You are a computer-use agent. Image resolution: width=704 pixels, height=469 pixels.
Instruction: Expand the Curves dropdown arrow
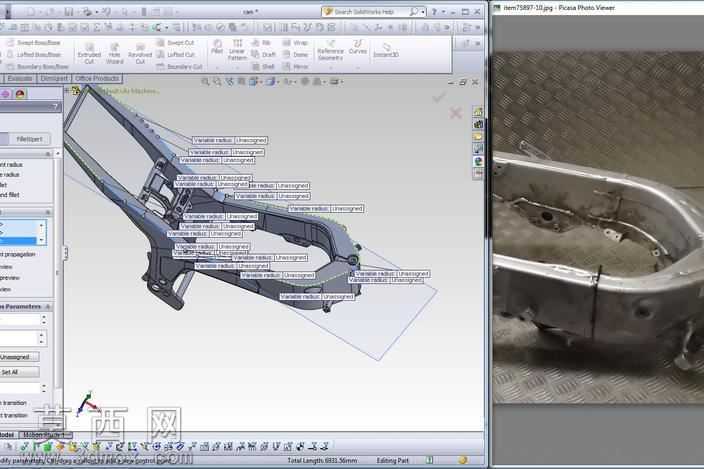click(358, 68)
